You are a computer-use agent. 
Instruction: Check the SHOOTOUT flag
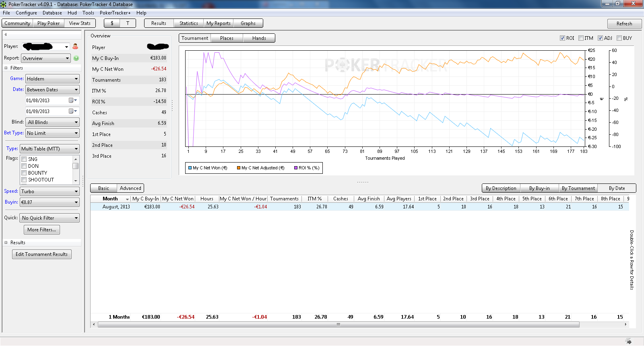[x=24, y=180]
